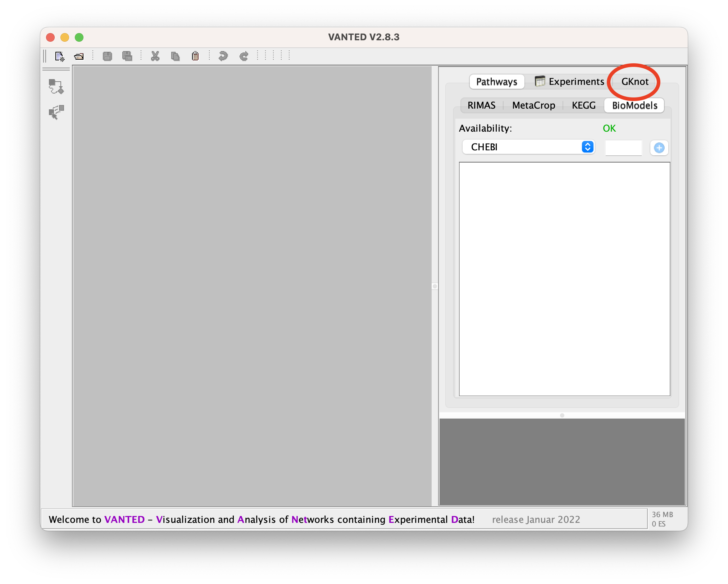Select the KEGG sub-tab
Image resolution: width=728 pixels, height=584 pixels.
(x=583, y=105)
